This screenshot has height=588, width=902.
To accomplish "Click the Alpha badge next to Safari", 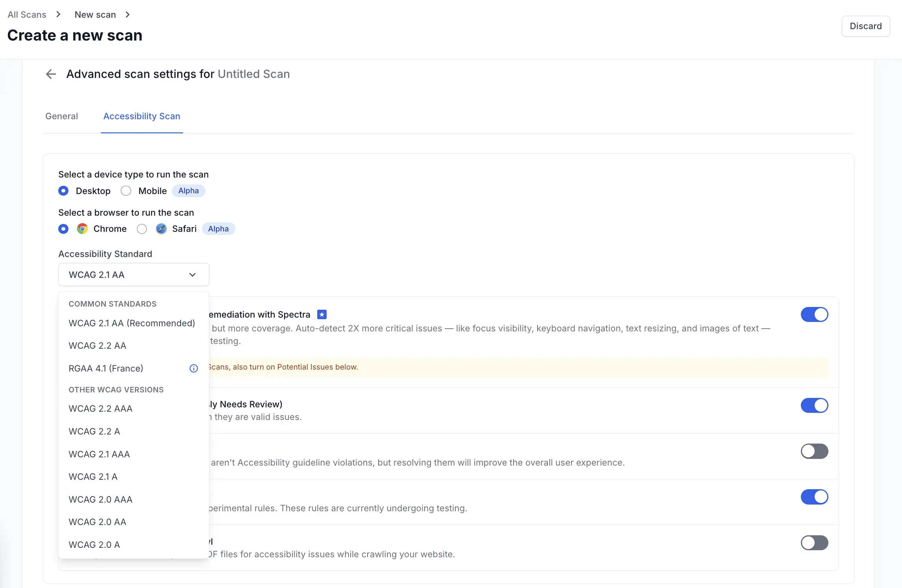I will pyautogui.click(x=218, y=229).
